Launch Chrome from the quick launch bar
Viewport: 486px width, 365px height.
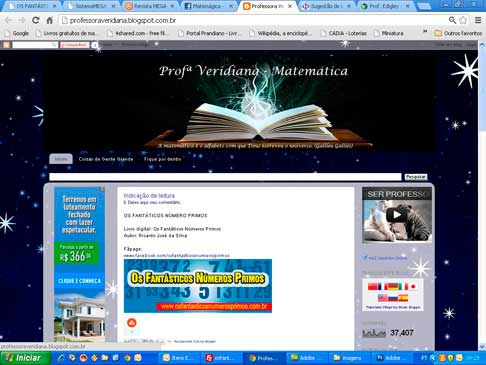click(x=127, y=358)
